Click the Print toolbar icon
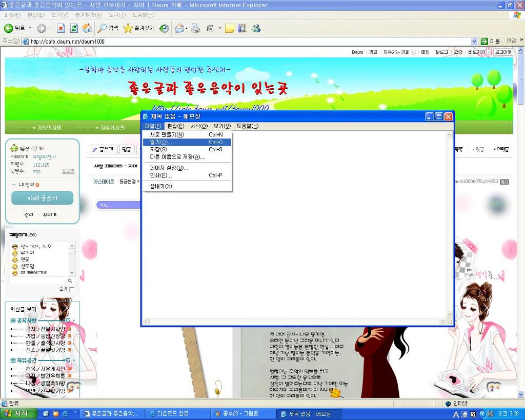 pyautogui.click(x=195, y=28)
